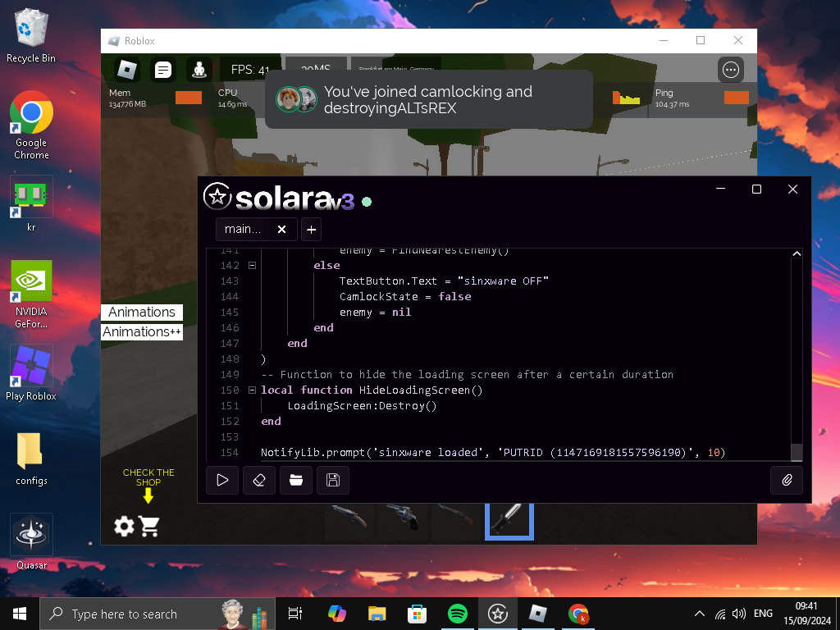840x630 pixels.
Task: Open a script file via folder icon
Action: coord(296,480)
